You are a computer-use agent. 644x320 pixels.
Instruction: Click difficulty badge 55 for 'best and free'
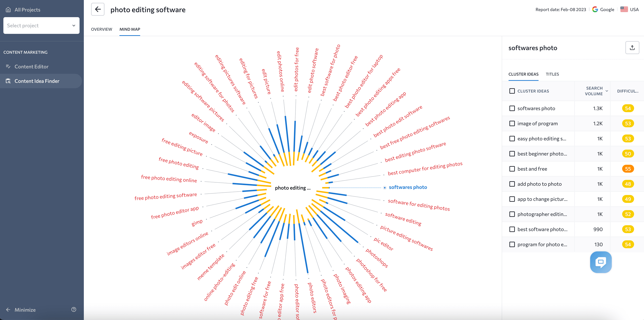(628, 169)
